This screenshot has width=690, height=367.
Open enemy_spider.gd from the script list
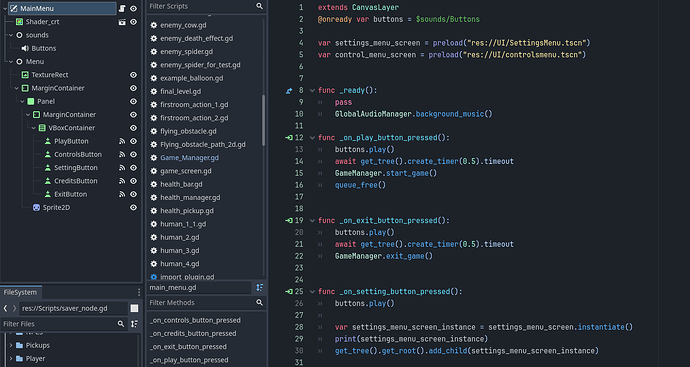187,51
